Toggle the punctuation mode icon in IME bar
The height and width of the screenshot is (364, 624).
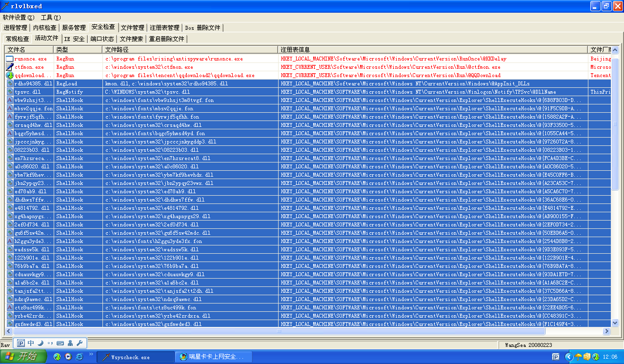coord(50,343)
